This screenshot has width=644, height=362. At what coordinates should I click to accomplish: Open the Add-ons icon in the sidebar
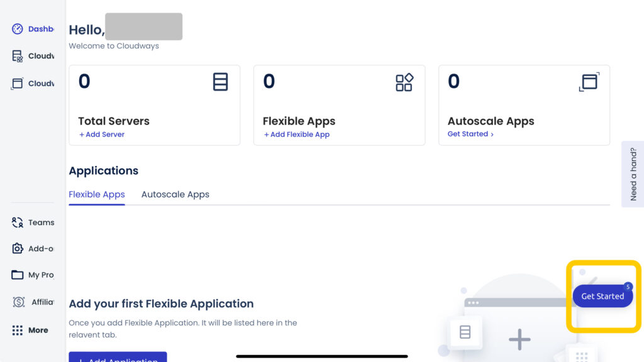[x=17, y=248]
